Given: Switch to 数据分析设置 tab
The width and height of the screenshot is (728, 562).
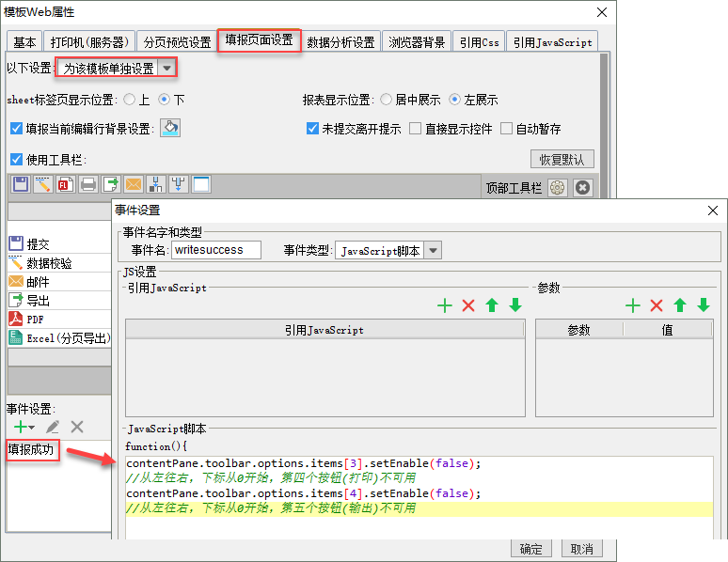Looking at the screenshot, I should [x=340, y=42].
